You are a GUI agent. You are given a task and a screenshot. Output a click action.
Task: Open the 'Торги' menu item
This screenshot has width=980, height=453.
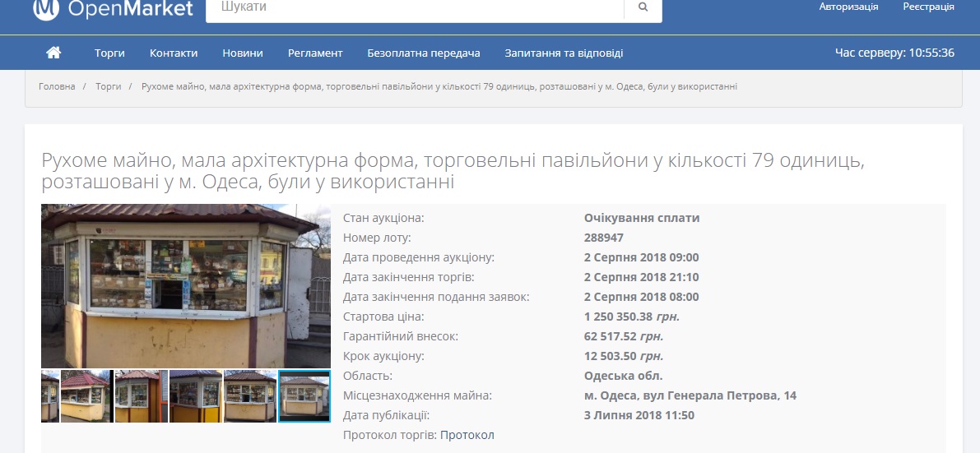[109, 53]
